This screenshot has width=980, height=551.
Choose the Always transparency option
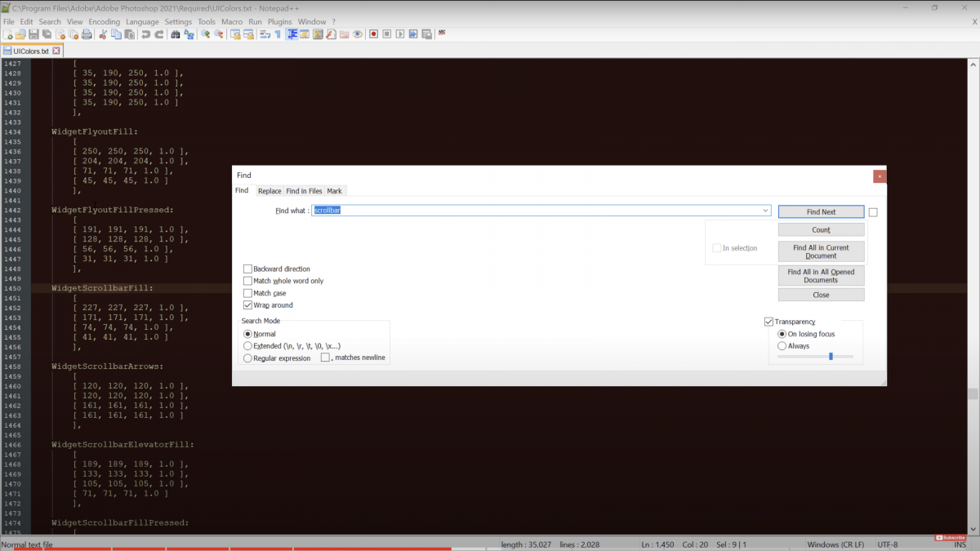pyautogui.click(x=782, y=345)
